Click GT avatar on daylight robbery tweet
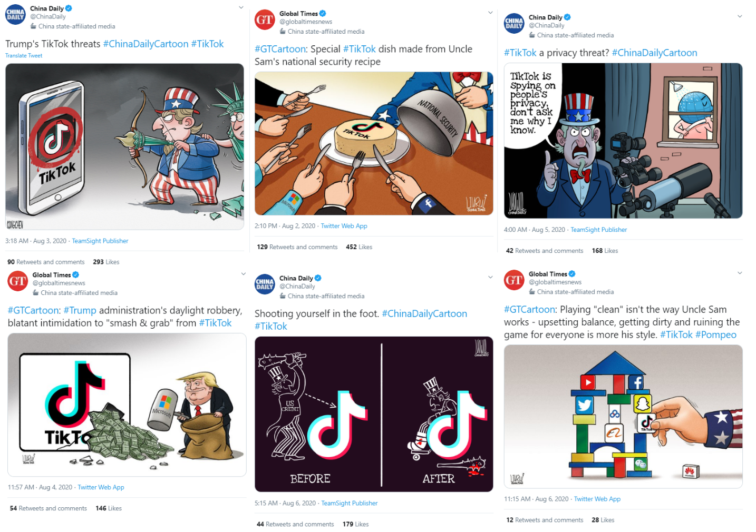 click(17, 281)
